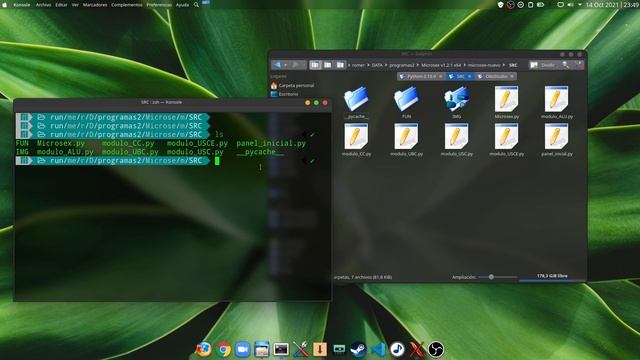Click 'microsex-nuevo' in Dolphin breadcrumb path
640x360 pixels.
484,65
